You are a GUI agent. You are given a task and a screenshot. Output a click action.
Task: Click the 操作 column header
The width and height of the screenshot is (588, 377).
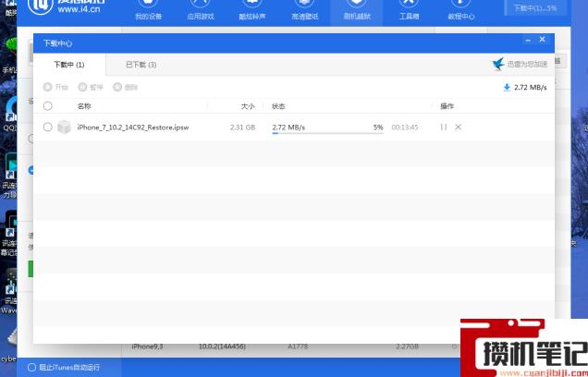point(447,106)
